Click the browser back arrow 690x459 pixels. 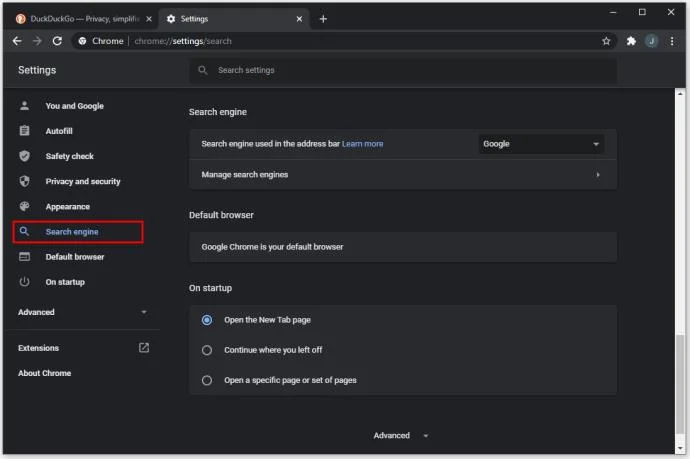pos(17,41)
